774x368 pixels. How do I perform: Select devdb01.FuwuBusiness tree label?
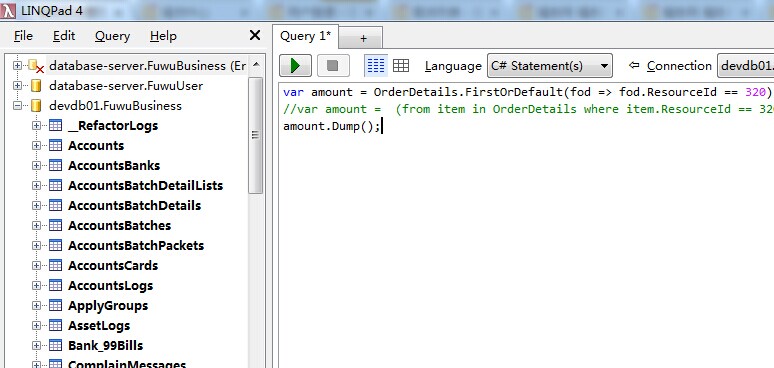click(x=116, y=106)
